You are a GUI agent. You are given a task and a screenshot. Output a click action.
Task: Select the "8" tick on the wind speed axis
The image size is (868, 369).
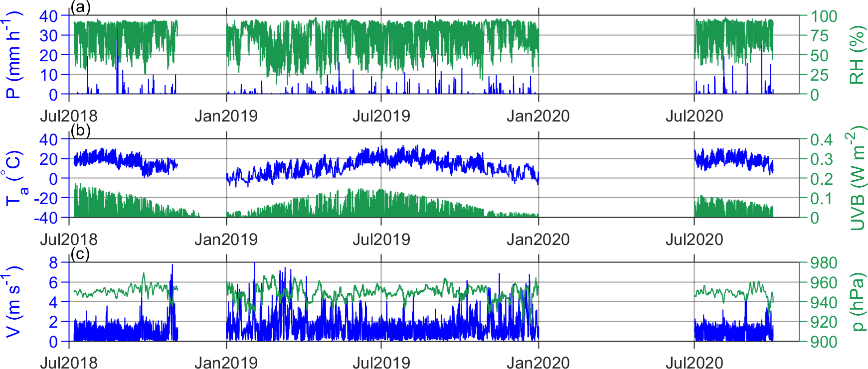53,263
